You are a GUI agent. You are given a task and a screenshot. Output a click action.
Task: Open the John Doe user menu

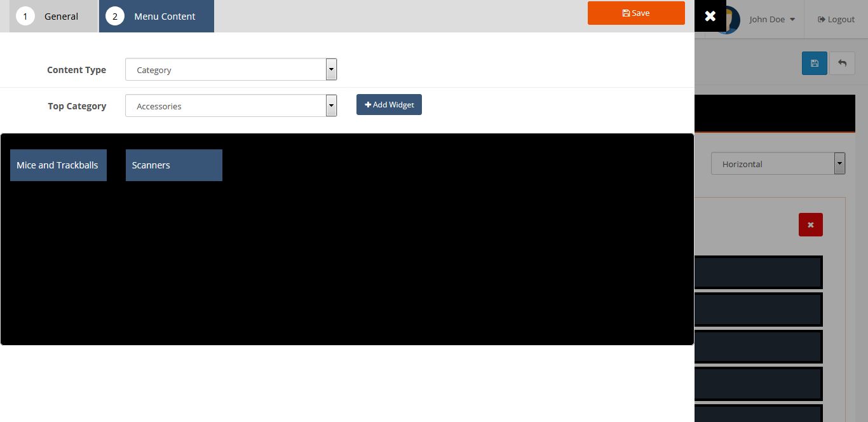pyautogui.click(x=771, y=19)
